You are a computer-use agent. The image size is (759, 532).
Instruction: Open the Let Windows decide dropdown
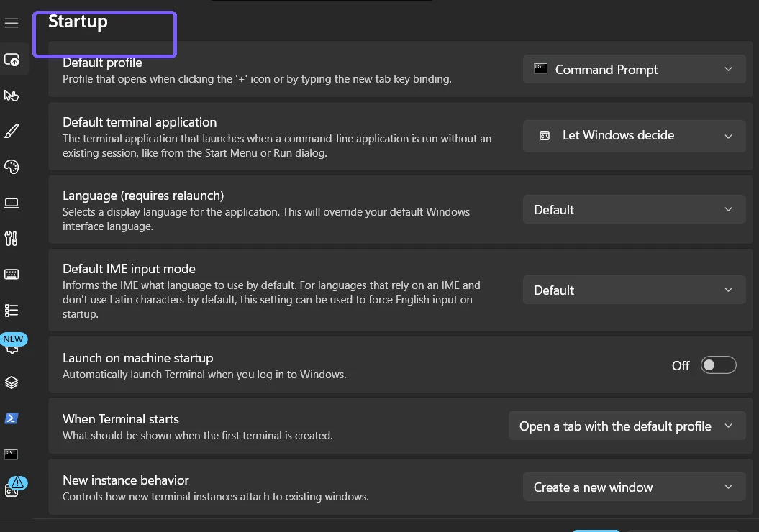point(634,136)
